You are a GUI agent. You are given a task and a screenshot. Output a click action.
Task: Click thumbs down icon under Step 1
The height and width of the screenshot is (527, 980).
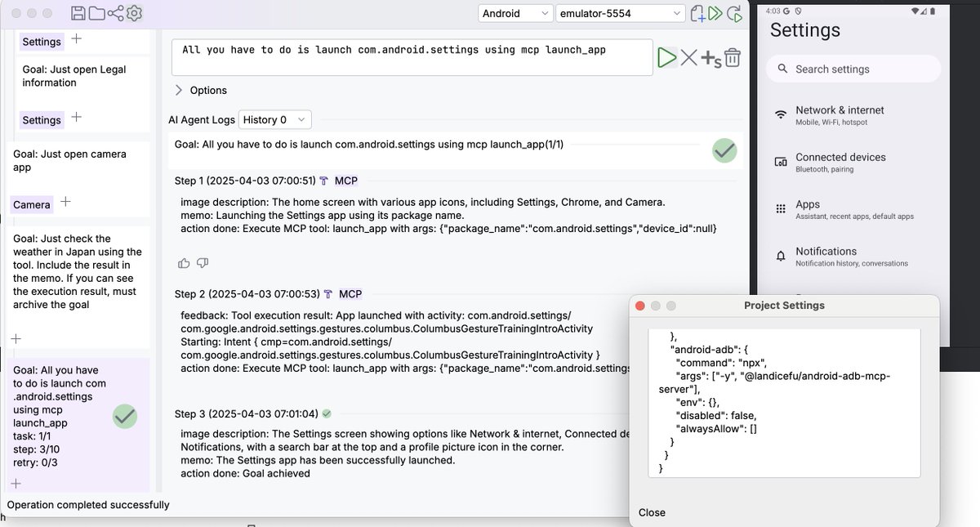tap(203, 263)
